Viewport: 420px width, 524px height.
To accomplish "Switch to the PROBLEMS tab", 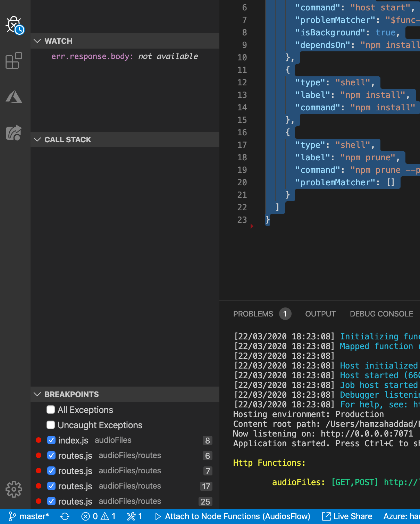I will pyautogui.click(x=253, y=314).
